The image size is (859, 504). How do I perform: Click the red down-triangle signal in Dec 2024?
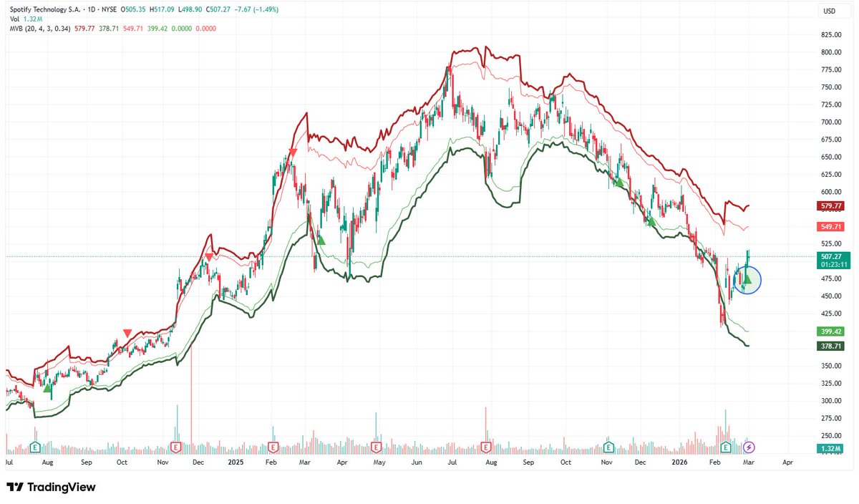[208, 256]
